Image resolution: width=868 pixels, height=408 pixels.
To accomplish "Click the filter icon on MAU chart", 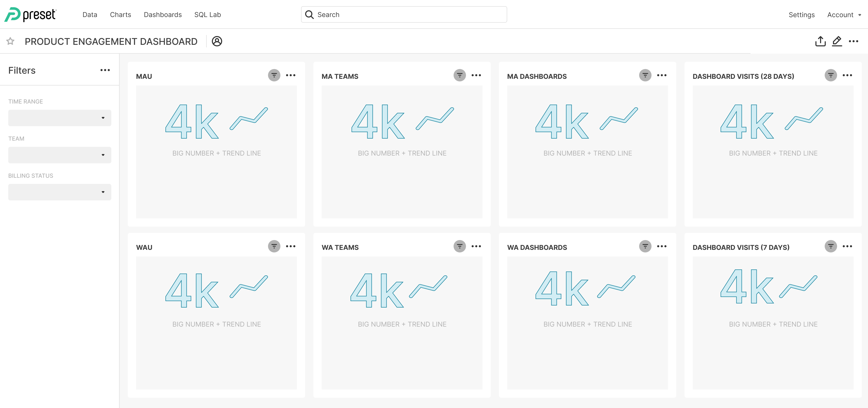I will click(x=274, y=75).
